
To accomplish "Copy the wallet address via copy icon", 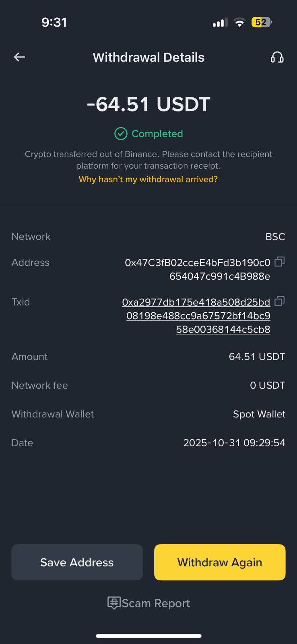I will tap(279, 262).
